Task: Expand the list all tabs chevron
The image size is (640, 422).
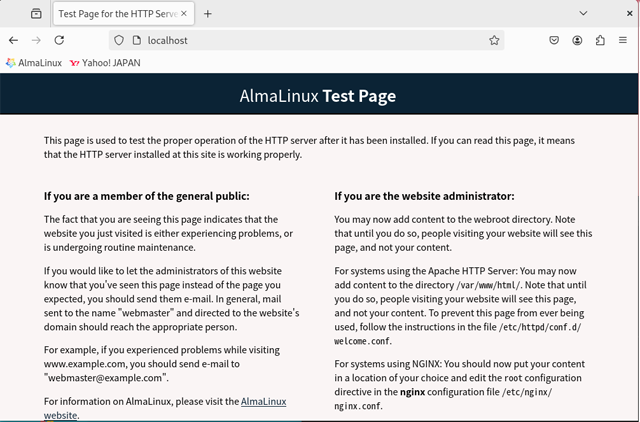Action: pyautogui.click(x=584, y=14)
